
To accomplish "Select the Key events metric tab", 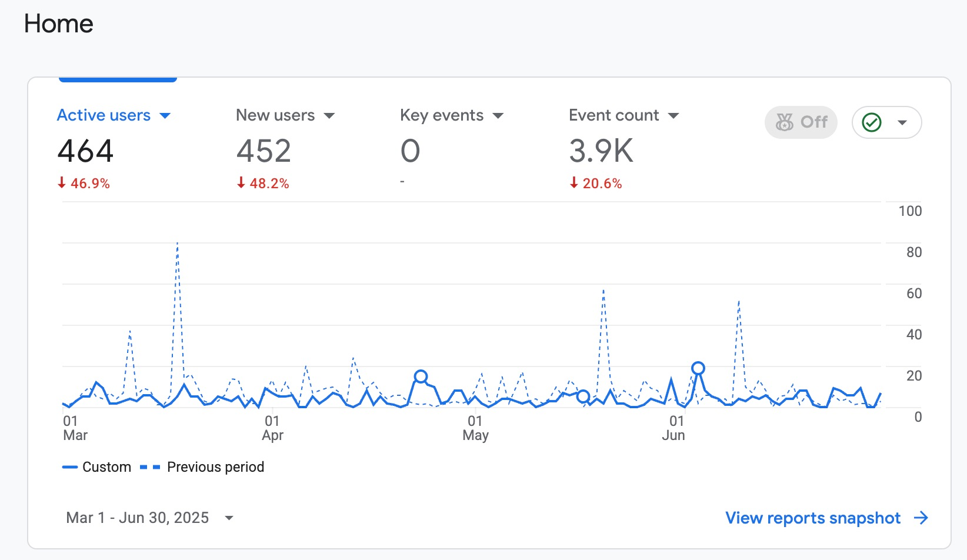I will pyautogui.click(x=452, y=115).
